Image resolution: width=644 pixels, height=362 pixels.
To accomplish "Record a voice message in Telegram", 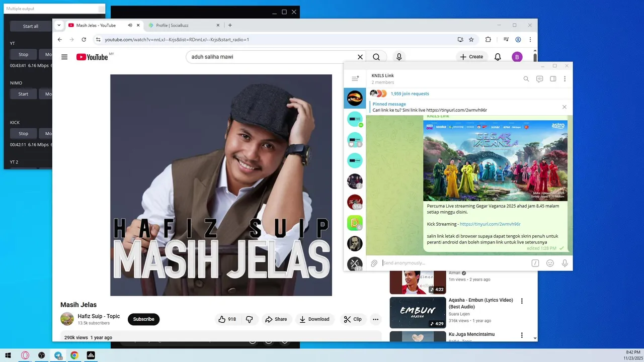I will click(x=565, y=263).
